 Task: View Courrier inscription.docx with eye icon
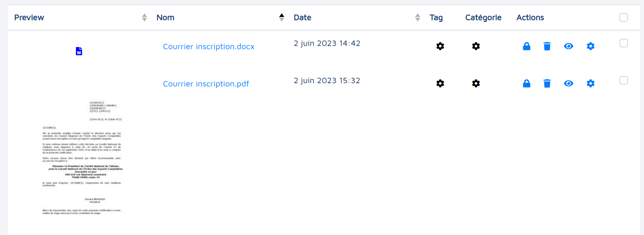point(569,46)
